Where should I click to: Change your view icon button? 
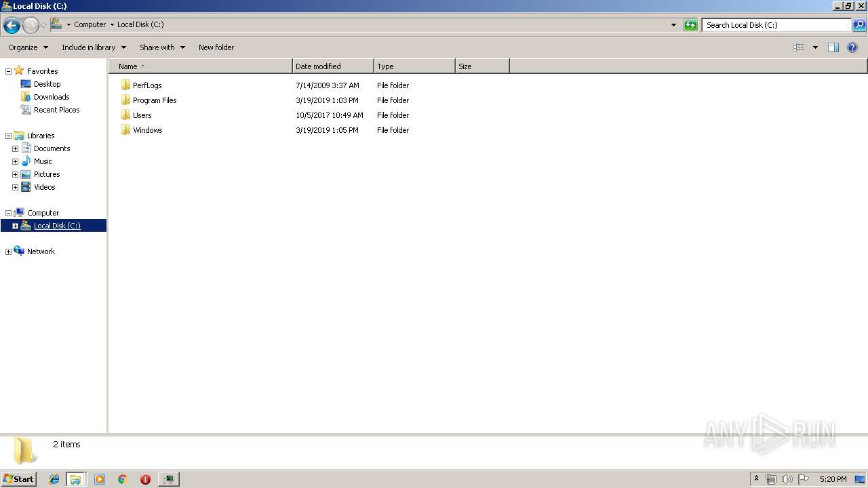[x=799, y=47]
